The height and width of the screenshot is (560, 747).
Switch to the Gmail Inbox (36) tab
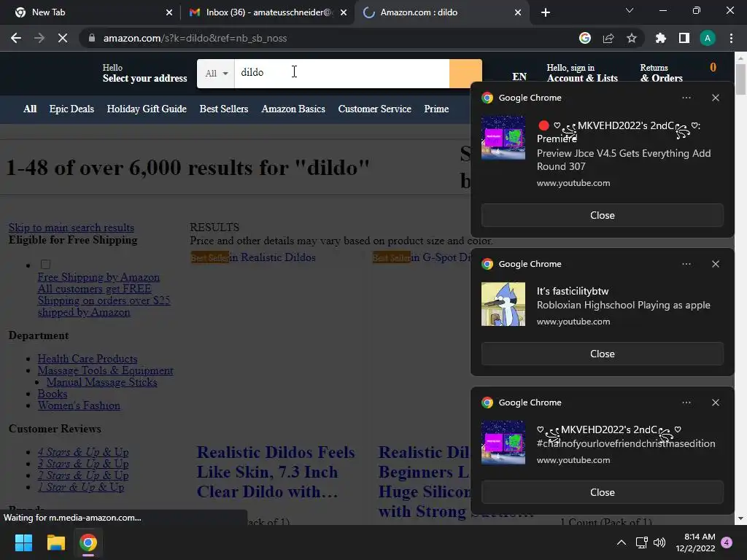[267, 12]
